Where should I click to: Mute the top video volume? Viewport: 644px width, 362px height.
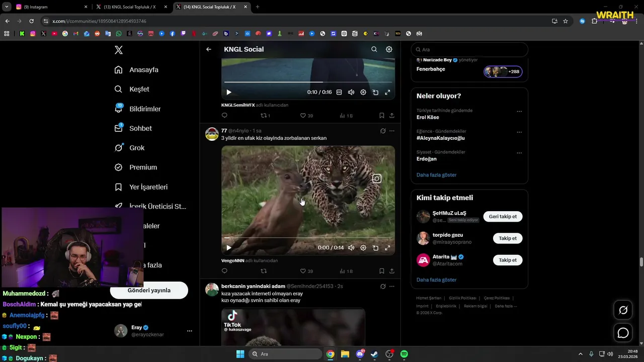point(351,92)
